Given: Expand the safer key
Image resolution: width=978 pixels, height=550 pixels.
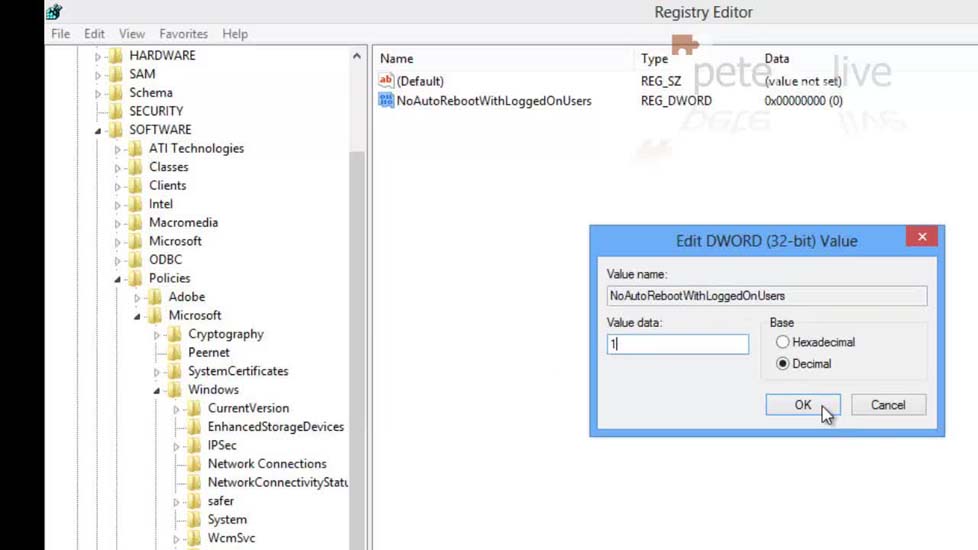Looking at the screenshot, I should click(x=176, y=502).
